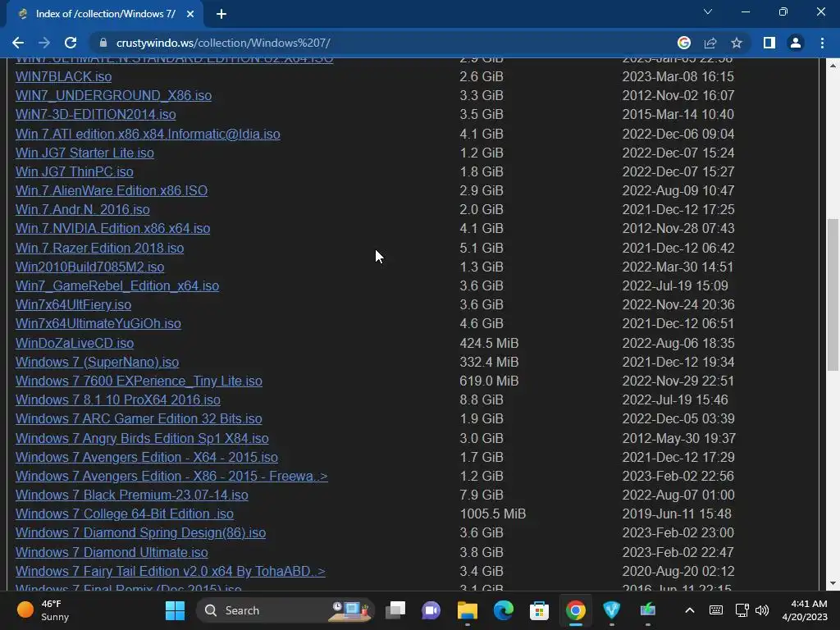Open Windows 7 Avengers Edition X64 link

[x=146, y=457]
